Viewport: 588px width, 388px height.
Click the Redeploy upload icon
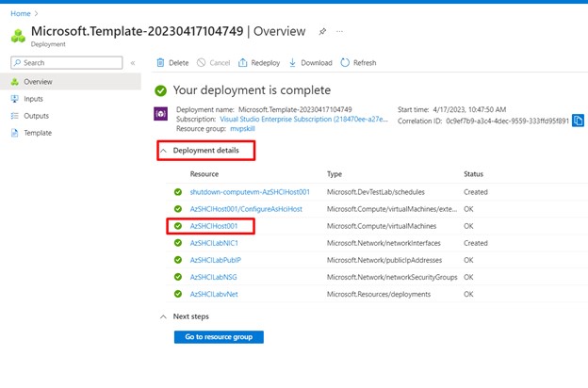242,62
